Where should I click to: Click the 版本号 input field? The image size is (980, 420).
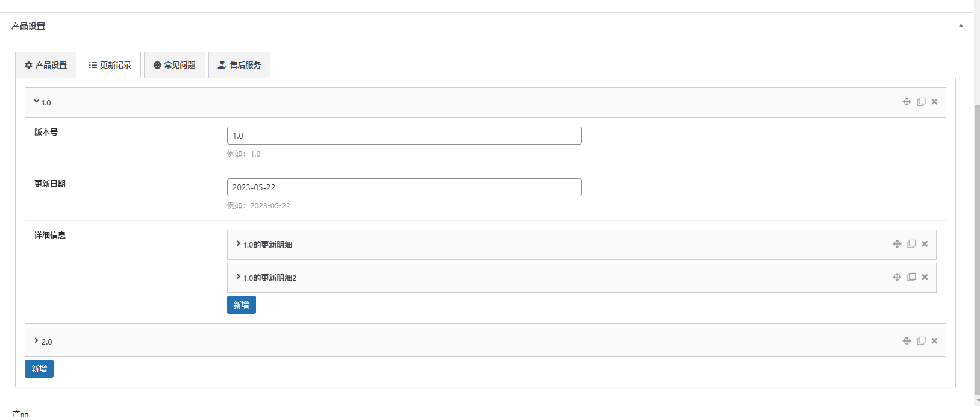click(x=404, y=136)
